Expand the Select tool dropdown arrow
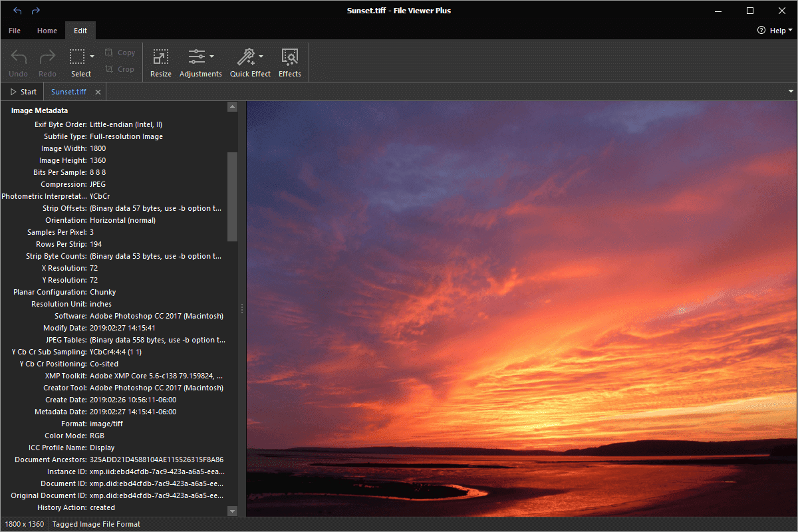This screenshot has width=798, height=532. click(92, 57)
